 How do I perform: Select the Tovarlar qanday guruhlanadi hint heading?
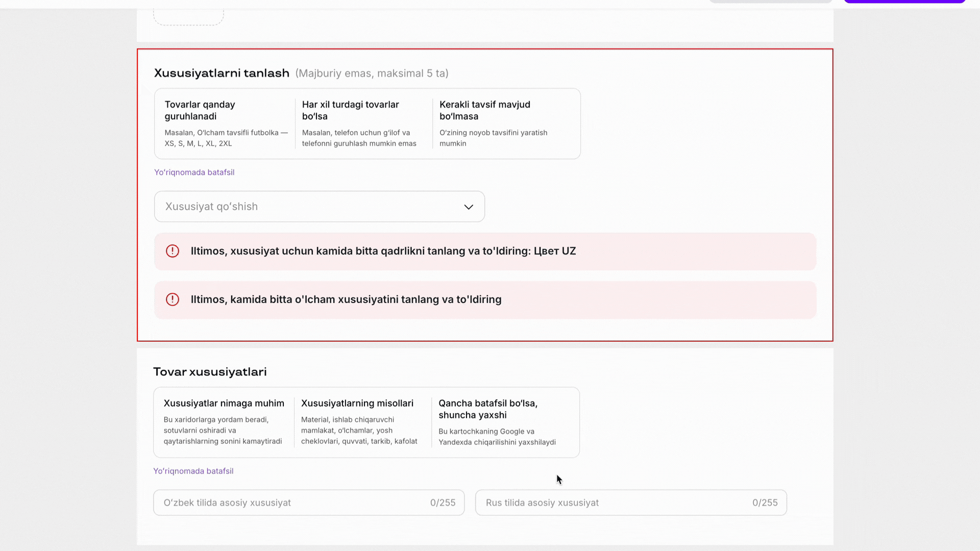coord(200,110)
